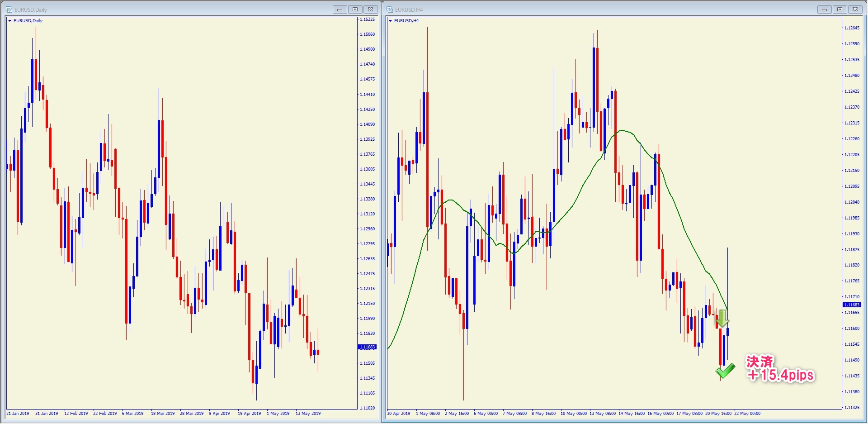The width and height of the screenshot is (868, 424).
Task: Close the EURUSD,Daily chart window
Action: [370, 10]
